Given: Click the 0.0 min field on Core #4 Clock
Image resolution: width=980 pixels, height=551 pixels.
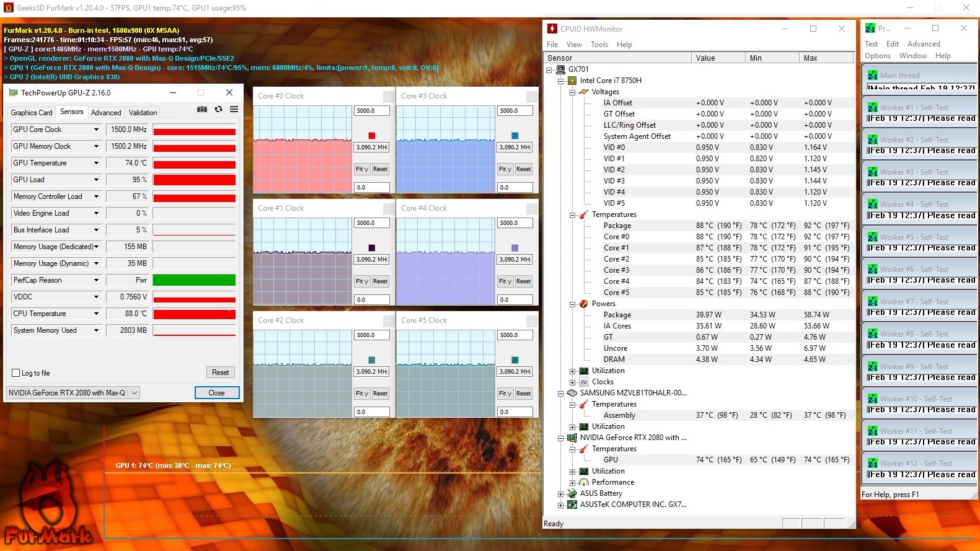Looking at the screenshot, I should click(515, 300).
